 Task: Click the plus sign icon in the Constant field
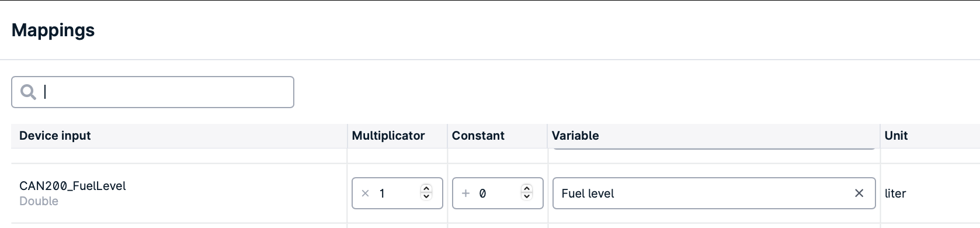465,193
